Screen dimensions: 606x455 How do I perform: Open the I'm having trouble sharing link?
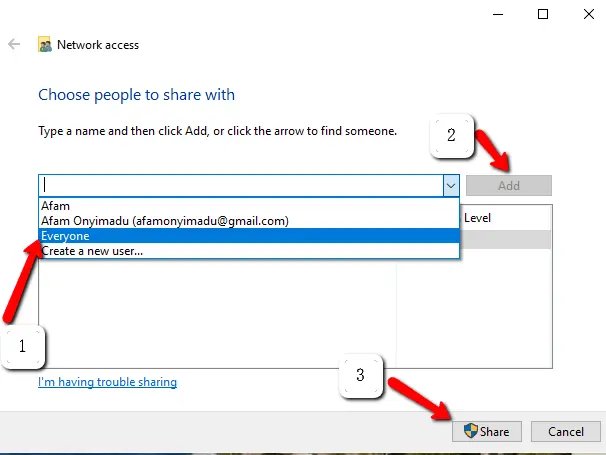[x=107, y=382]
